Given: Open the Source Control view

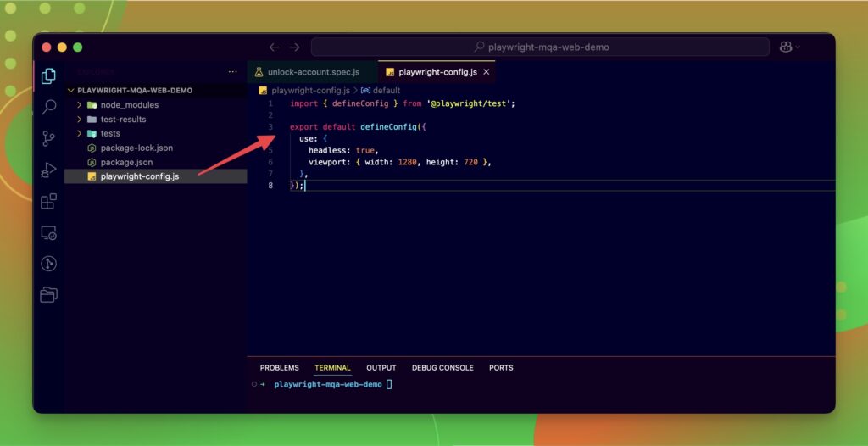Looking at the screenshot, I should click(48, 138).
